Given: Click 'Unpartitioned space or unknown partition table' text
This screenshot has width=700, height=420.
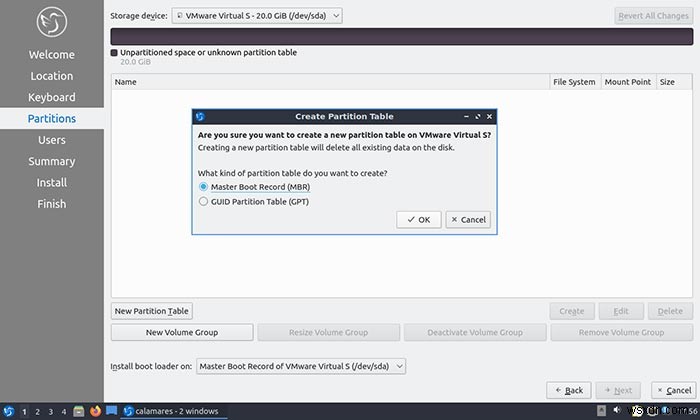Looking at the screenshot, I should [x=208, y=53].
